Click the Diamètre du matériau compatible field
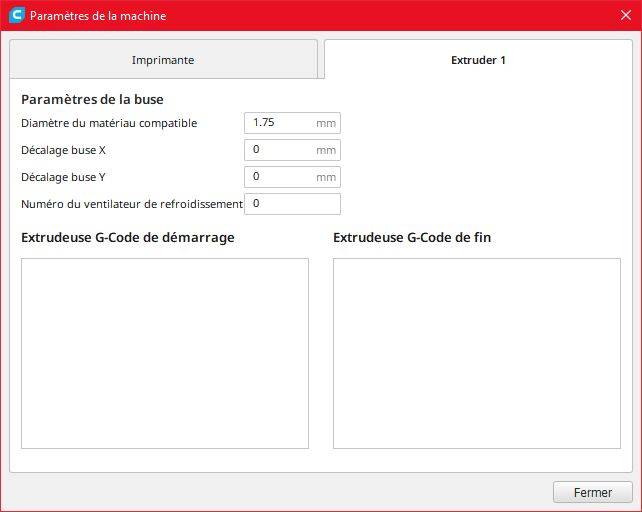 click(x=292, y=123)
